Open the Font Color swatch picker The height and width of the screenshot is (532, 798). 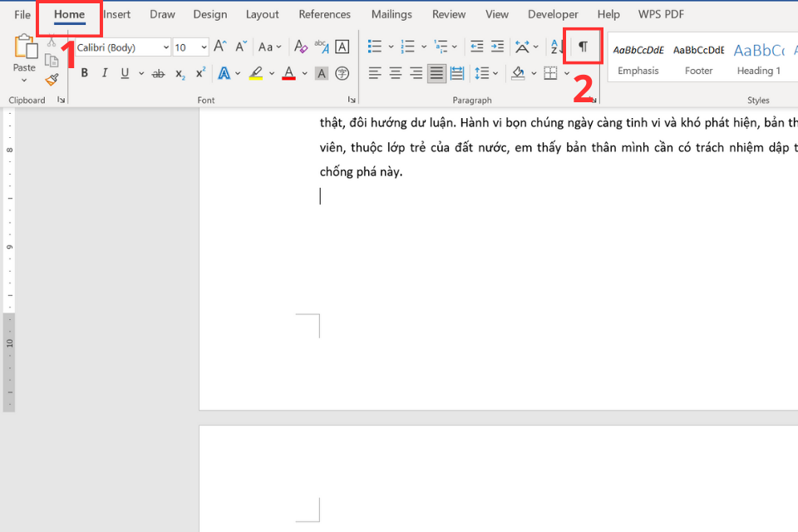tap(304, 73)
